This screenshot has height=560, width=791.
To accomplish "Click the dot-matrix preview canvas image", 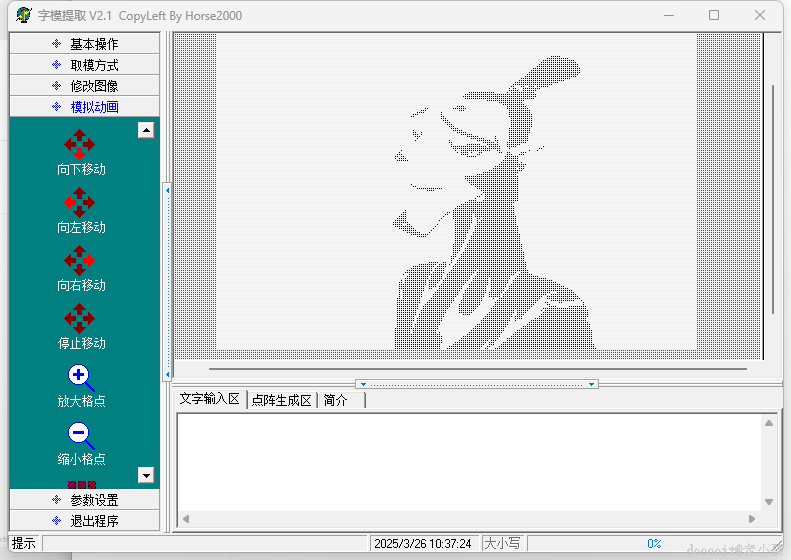I will 457,192.
